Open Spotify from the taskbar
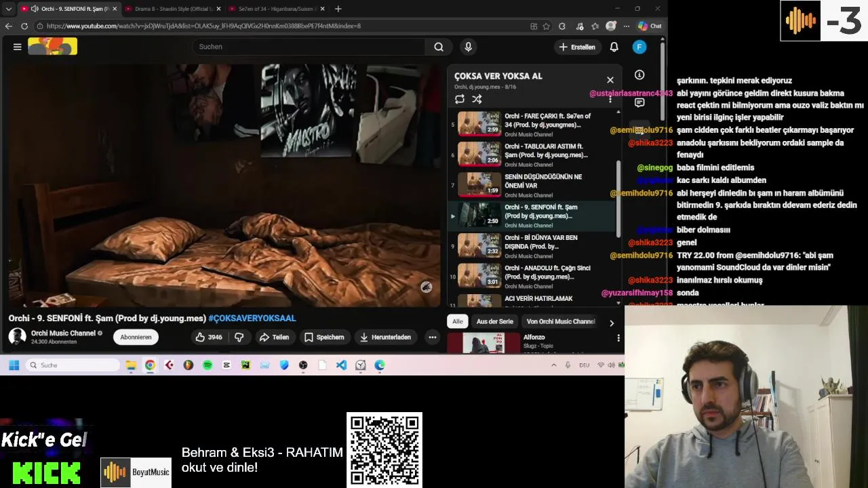 208,365
